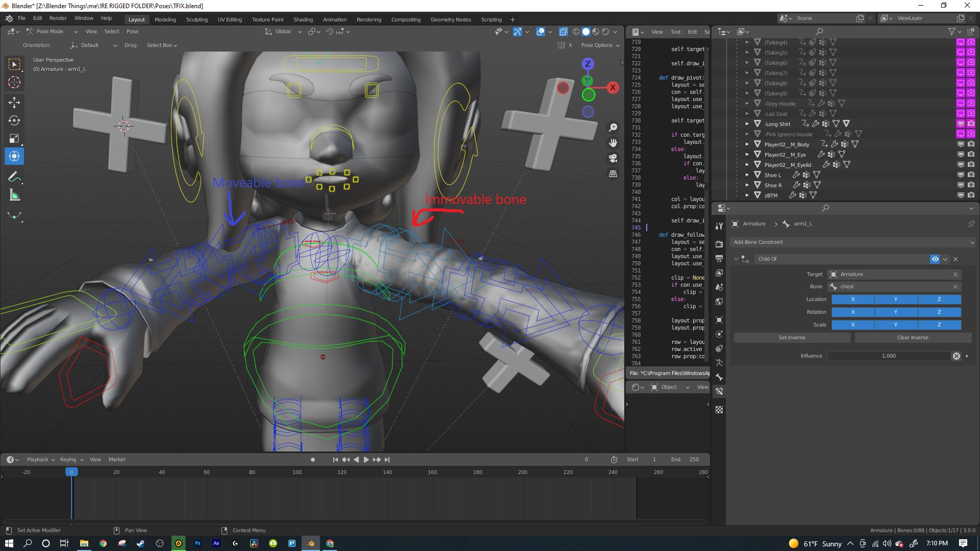Open the Render menu
Viewport: 980px width, 551px height.
click(x=58, y=18)
